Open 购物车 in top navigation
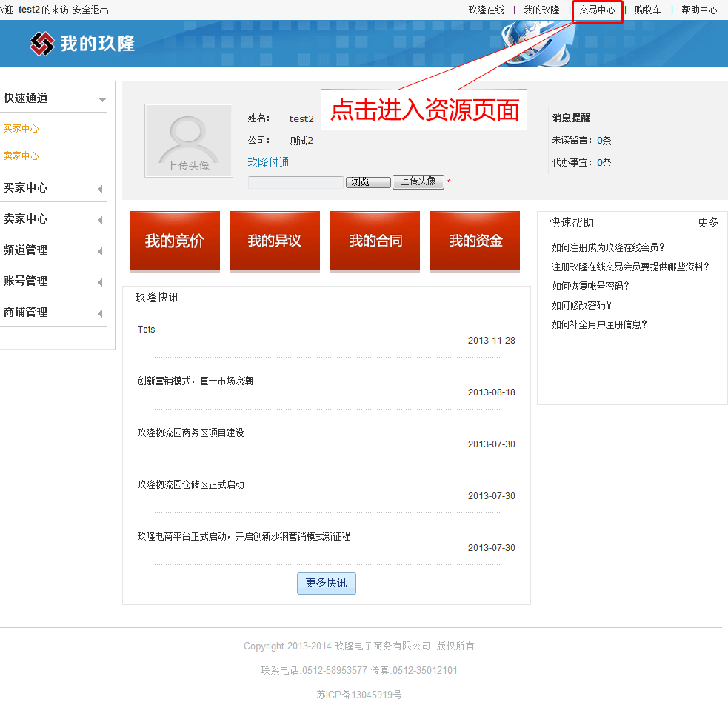This screenshot has width=728, height=705. click(648, 10)
